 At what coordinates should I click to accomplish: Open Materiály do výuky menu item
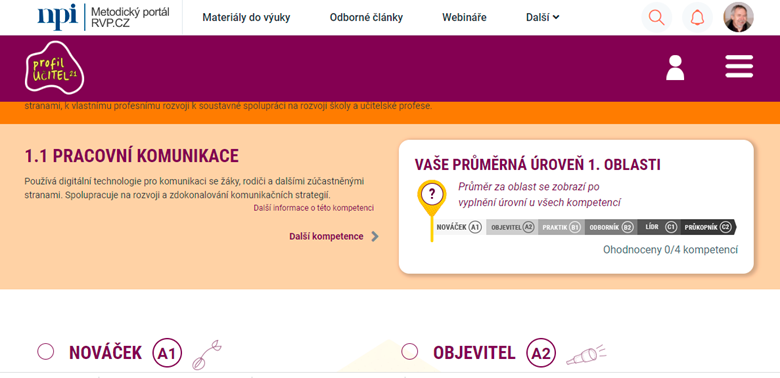(246, 17)
